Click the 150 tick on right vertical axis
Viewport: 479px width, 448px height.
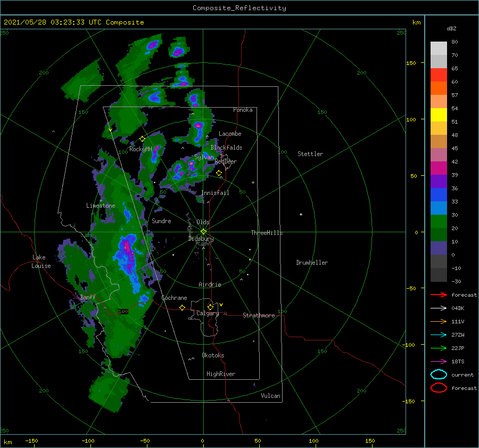click(x=411, y=63)
